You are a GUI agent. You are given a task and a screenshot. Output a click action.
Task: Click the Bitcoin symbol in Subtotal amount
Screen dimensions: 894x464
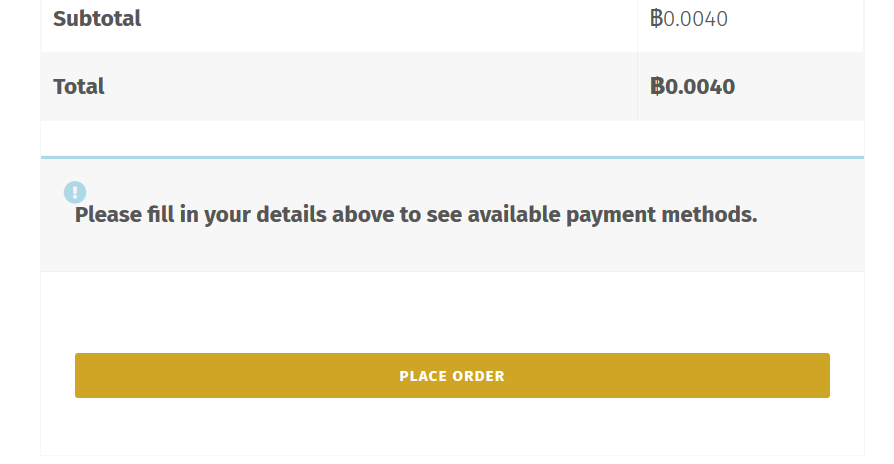click(x=656, y=19)
